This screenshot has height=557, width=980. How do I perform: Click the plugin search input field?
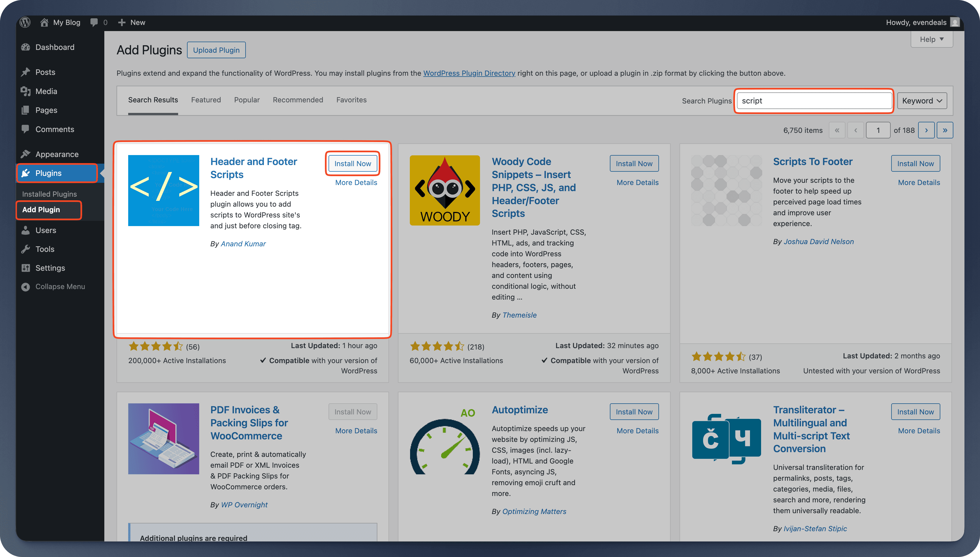[x=814, y=101]
